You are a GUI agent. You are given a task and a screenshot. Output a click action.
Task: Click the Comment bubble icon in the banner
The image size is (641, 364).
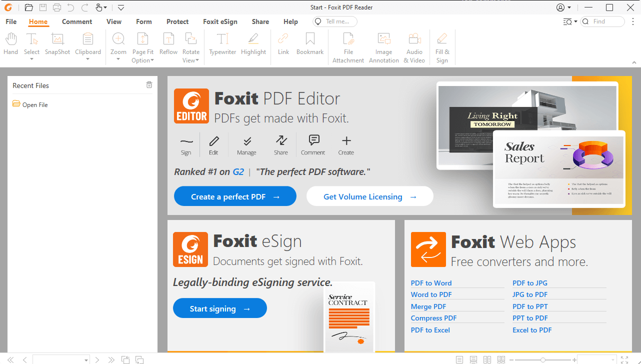click(313, 140)
